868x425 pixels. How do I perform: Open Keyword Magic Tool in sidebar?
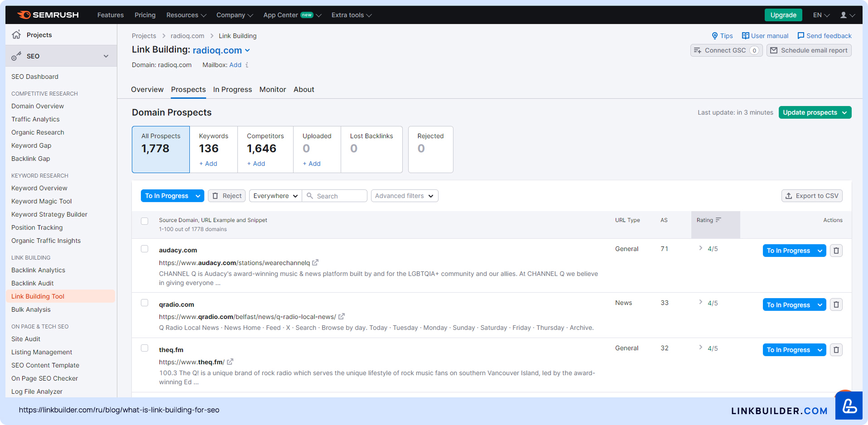coord(42,201)
